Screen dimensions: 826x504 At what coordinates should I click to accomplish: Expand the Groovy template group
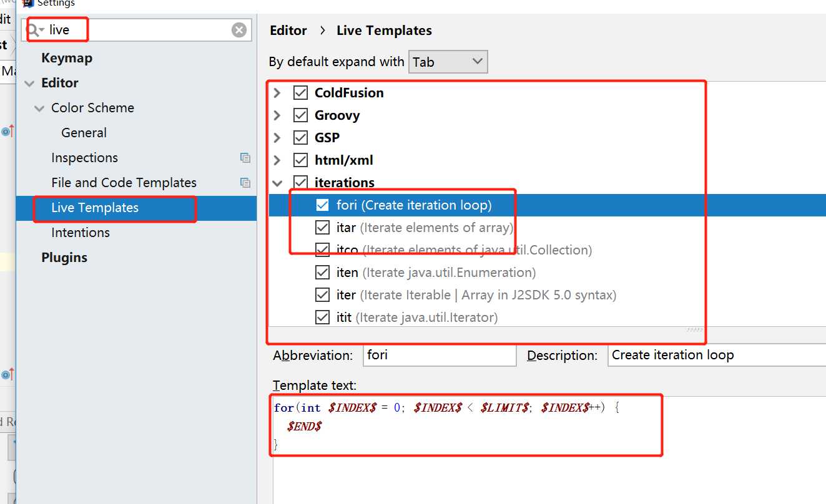point(277,115)
